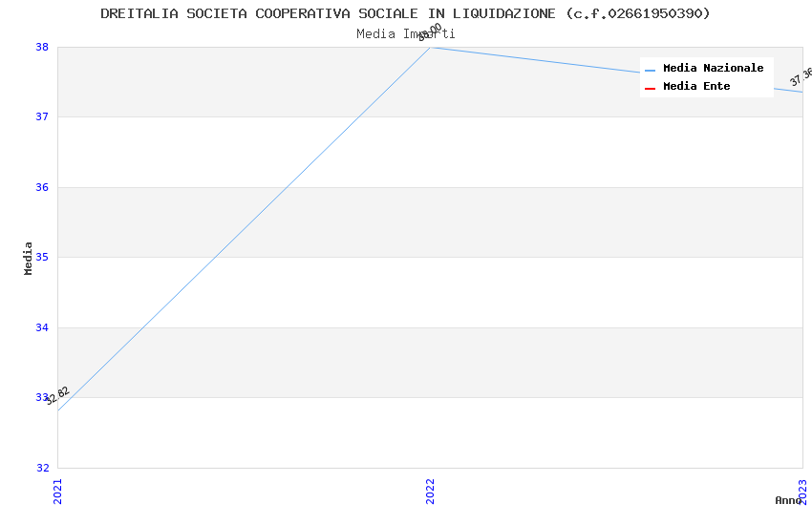The width and height of the screenshot is (812, 525).
Task: Click the 2022 peak data label above the plot
Action: [430, 32]
